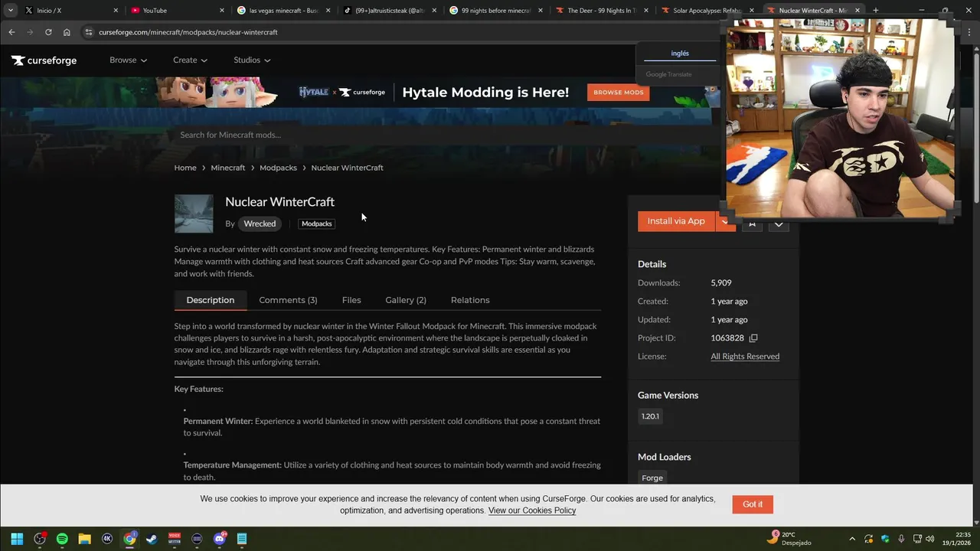The width and height of the screenshot is (980, 551).
Task: Open the tab search dropdown at the far left of the tab strip
Action: [11, 11]
